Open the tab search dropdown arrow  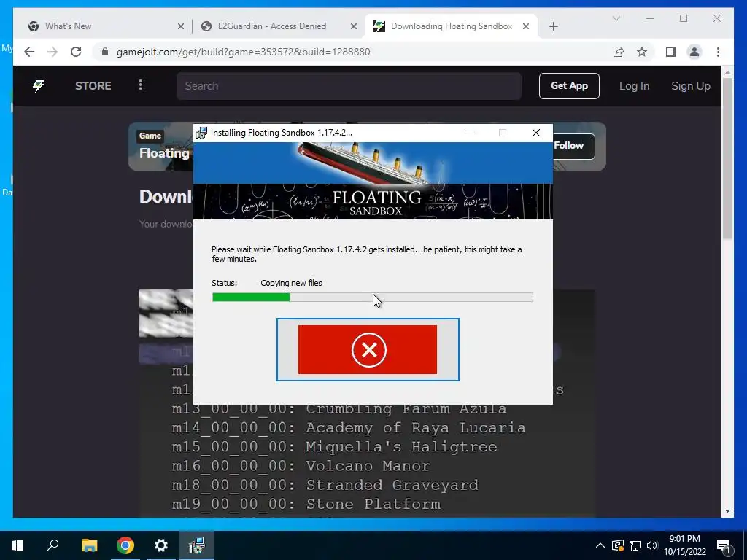pos(616,18)
